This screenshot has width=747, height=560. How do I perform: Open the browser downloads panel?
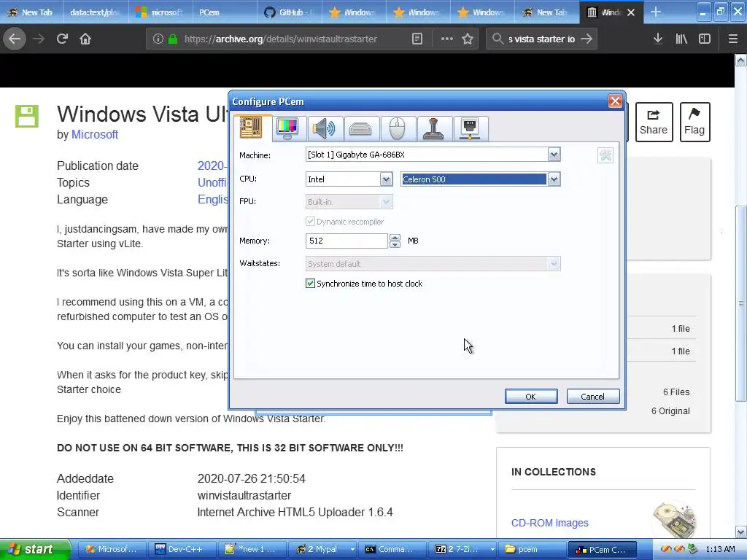pyautogui.click(x=658, y=39)
